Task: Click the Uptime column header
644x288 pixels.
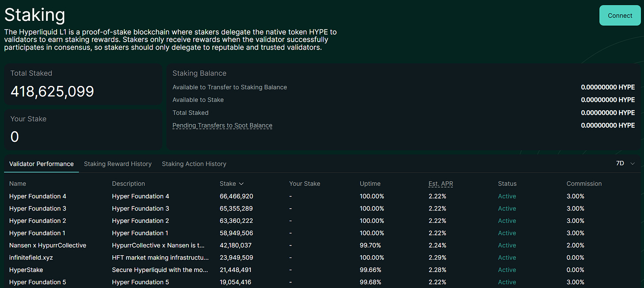Action: tap(370, 183)
